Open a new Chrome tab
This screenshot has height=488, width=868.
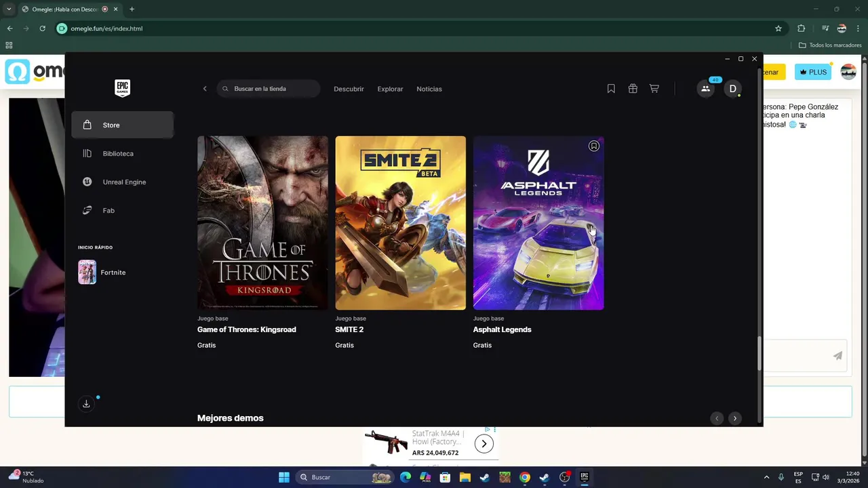pos(132,9)
